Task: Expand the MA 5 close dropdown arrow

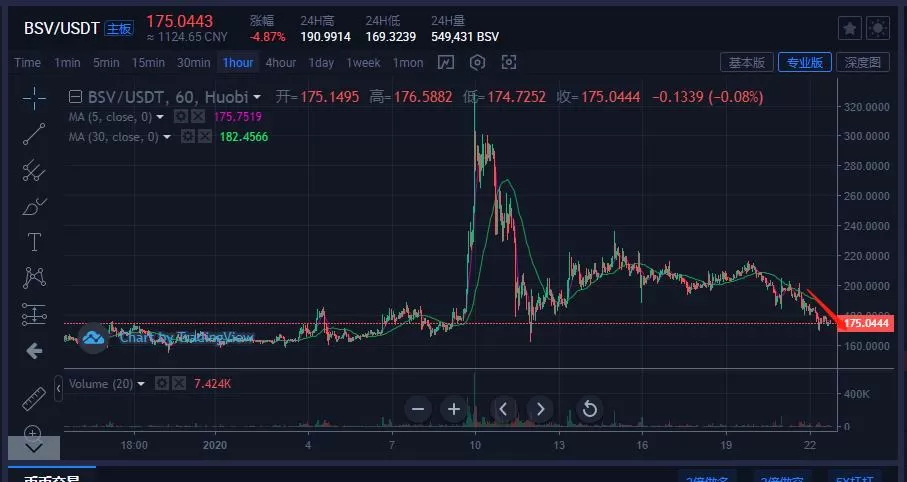Action: coord(160,117)
